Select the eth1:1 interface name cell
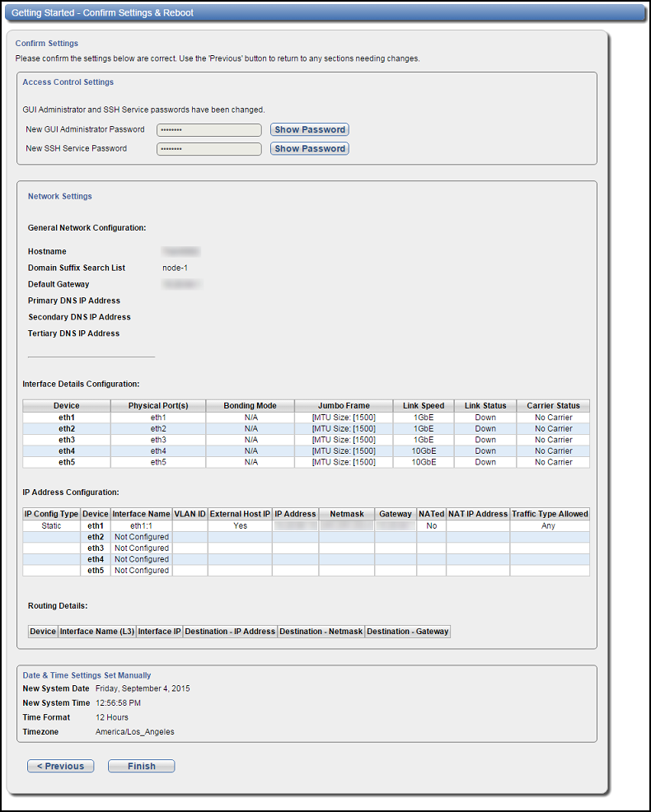 (141, 525)
